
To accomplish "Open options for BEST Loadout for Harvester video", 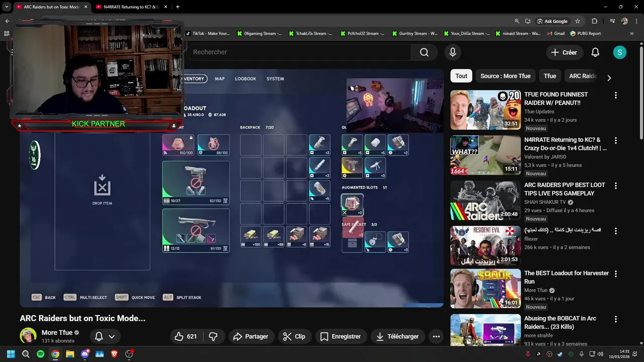I will coord(615,274).
